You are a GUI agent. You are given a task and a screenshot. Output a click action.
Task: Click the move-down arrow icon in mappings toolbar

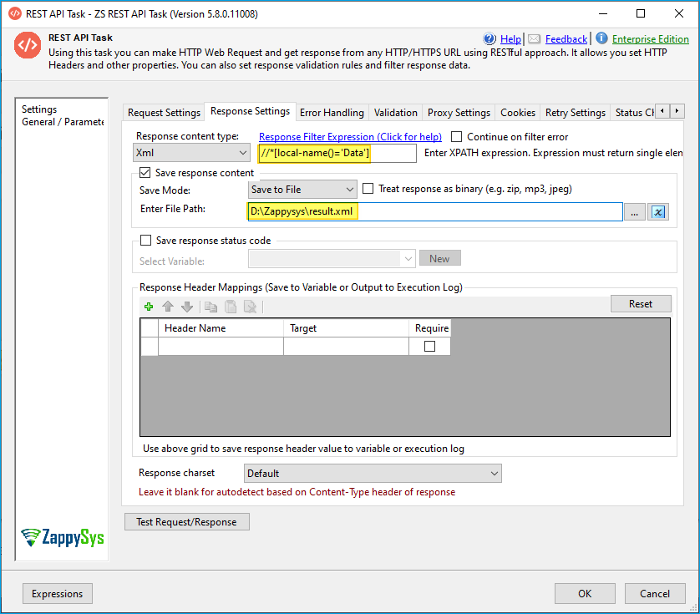tap(187, 307)
